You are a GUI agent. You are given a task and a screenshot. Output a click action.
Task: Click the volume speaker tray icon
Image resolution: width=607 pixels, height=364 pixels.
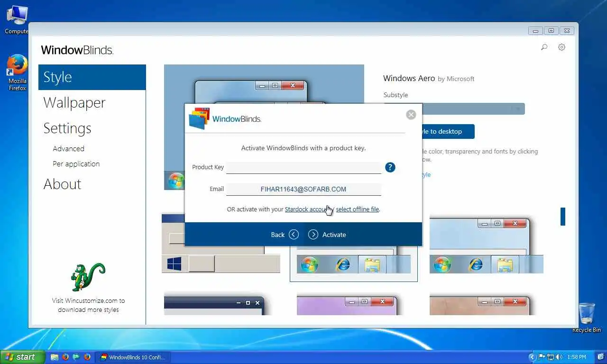558,357
